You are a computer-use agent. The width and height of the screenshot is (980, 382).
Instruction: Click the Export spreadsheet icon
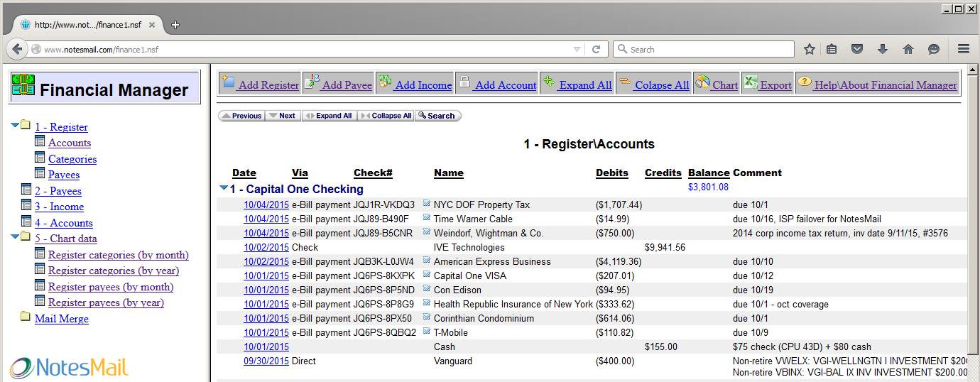(751, 83)
